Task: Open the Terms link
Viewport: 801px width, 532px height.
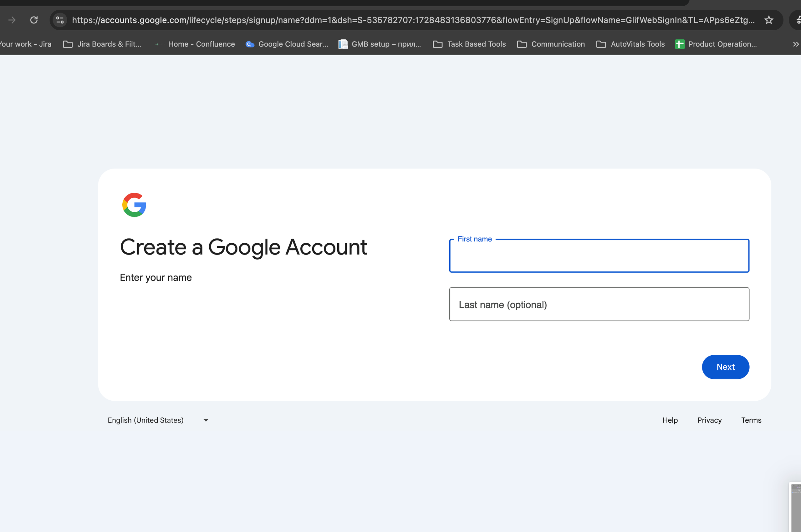Action: (x=751, y=420)
